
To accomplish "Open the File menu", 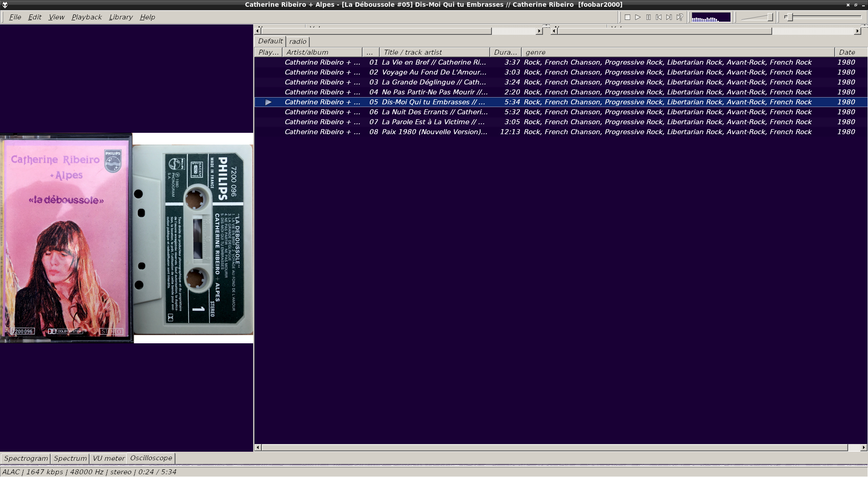I will (x=15, y=17).
